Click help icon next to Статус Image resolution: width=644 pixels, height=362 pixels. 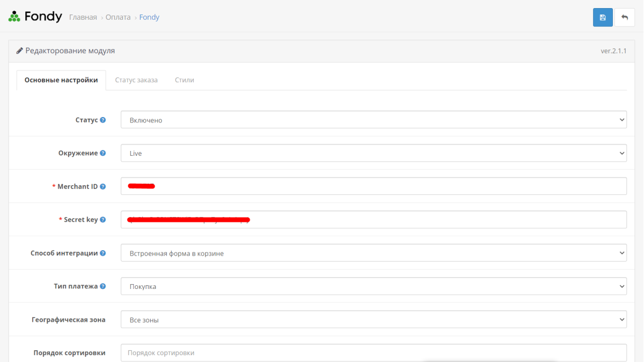pos(103,120)
